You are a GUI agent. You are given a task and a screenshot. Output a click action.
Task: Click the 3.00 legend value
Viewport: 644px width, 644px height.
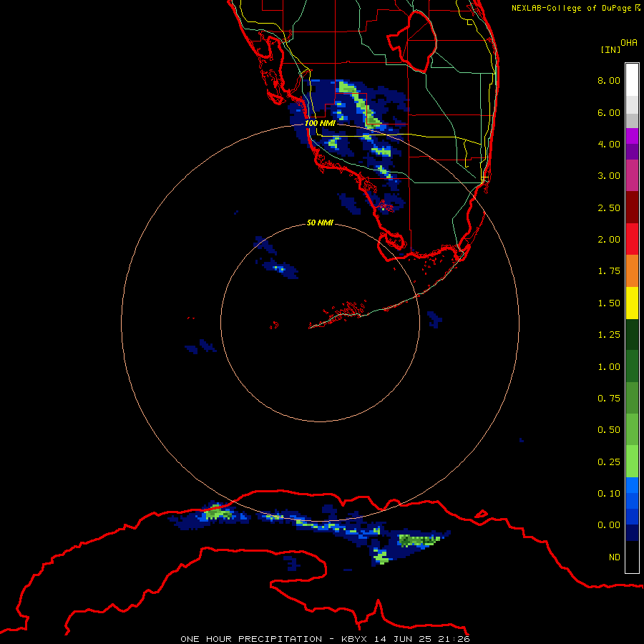[609, 176]
